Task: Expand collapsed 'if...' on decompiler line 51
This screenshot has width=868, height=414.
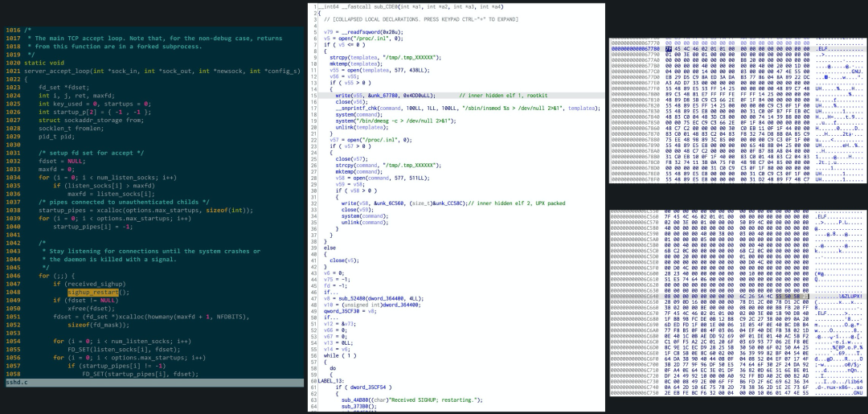Action: point(330,318)
